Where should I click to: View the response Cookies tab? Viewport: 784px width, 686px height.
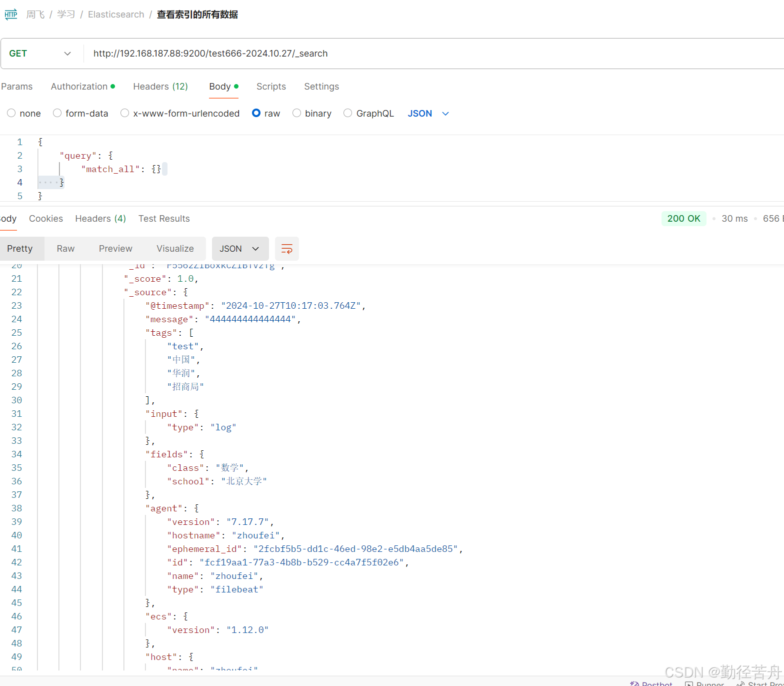(x=46, y=219)
